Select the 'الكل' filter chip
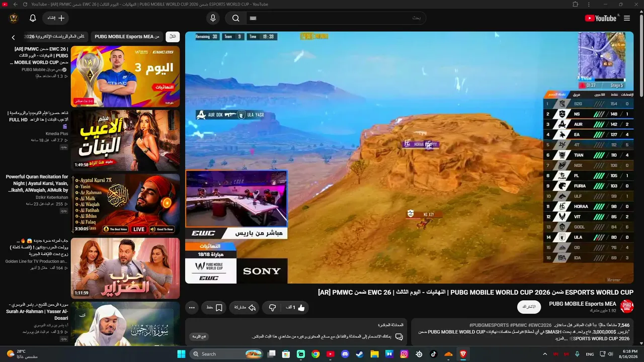The height and width of the screenshot is (362, 644). pyautogui.click(x=173, y=37)
